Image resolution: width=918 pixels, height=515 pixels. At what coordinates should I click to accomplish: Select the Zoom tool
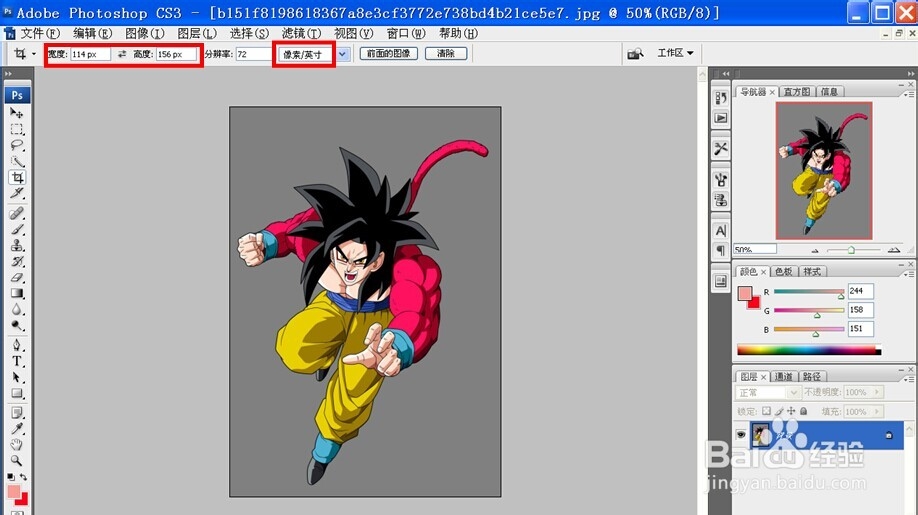(16, 461)
